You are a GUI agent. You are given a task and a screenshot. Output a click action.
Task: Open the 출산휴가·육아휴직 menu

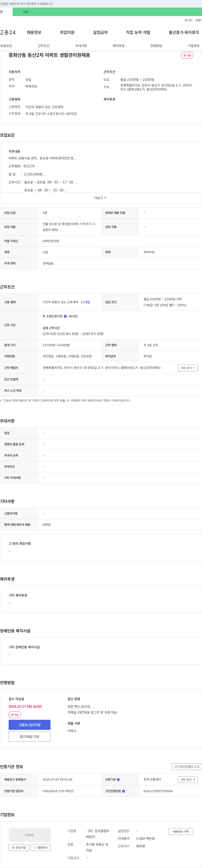[x=184, y=32]
